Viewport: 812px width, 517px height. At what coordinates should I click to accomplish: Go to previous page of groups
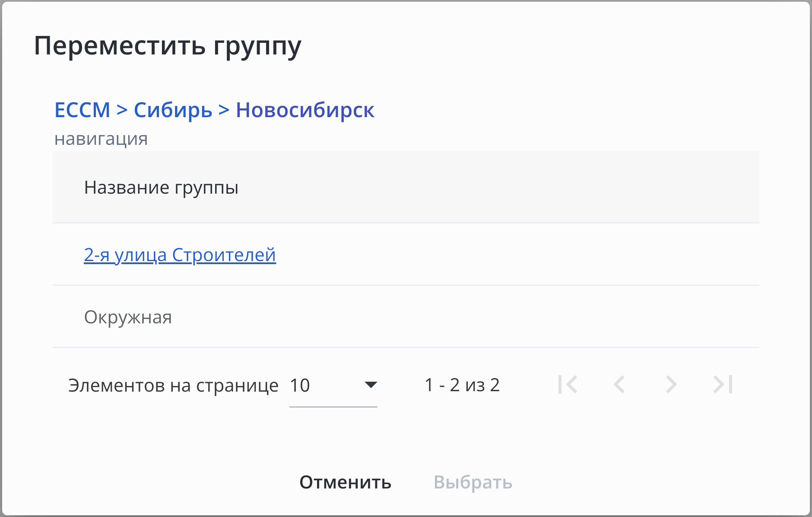(x=619, y=384)
